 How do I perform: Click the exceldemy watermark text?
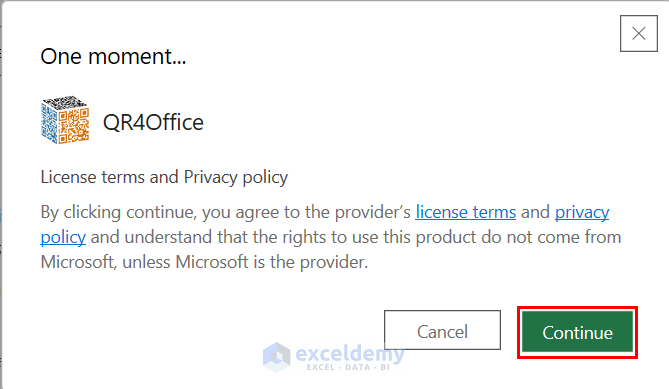349,353
